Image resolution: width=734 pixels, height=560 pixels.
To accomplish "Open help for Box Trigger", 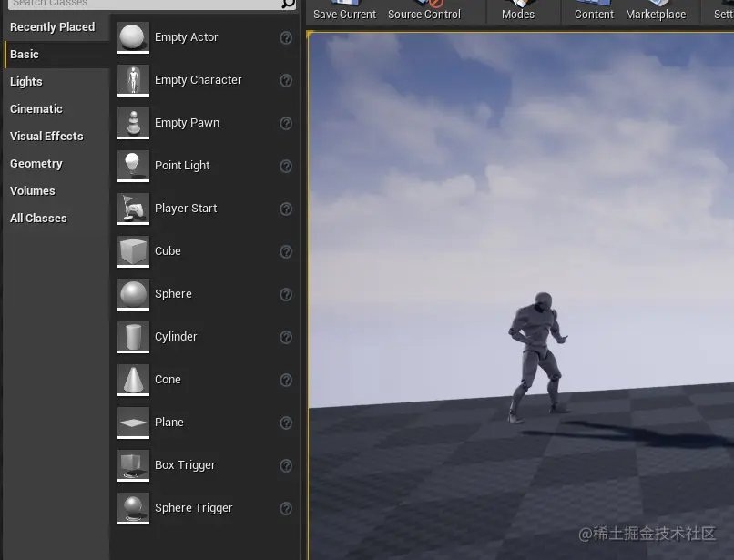I will (286, 466).
